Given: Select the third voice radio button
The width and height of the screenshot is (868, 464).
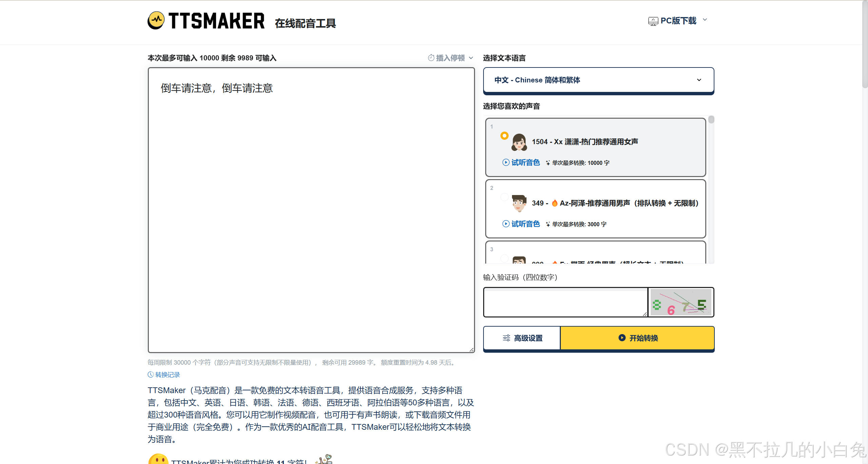Looking at the screenshot, I should click(x=505, y=258).
